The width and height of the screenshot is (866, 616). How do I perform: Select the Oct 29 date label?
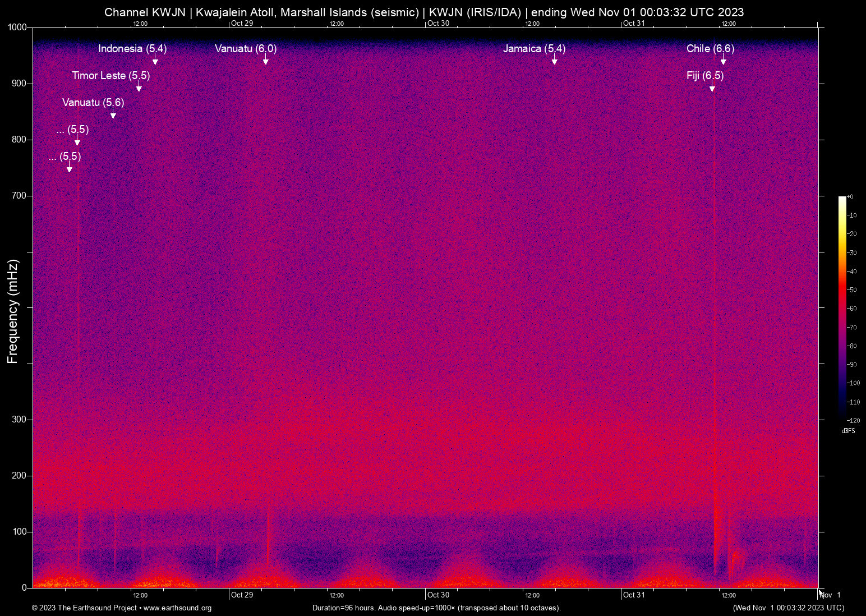(x=242, y=595)
